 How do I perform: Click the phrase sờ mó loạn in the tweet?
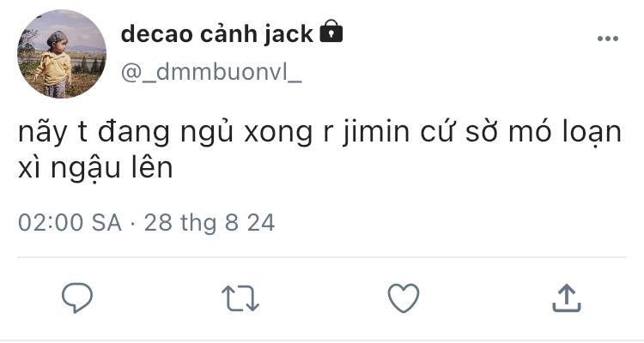[x=543, y=133]
